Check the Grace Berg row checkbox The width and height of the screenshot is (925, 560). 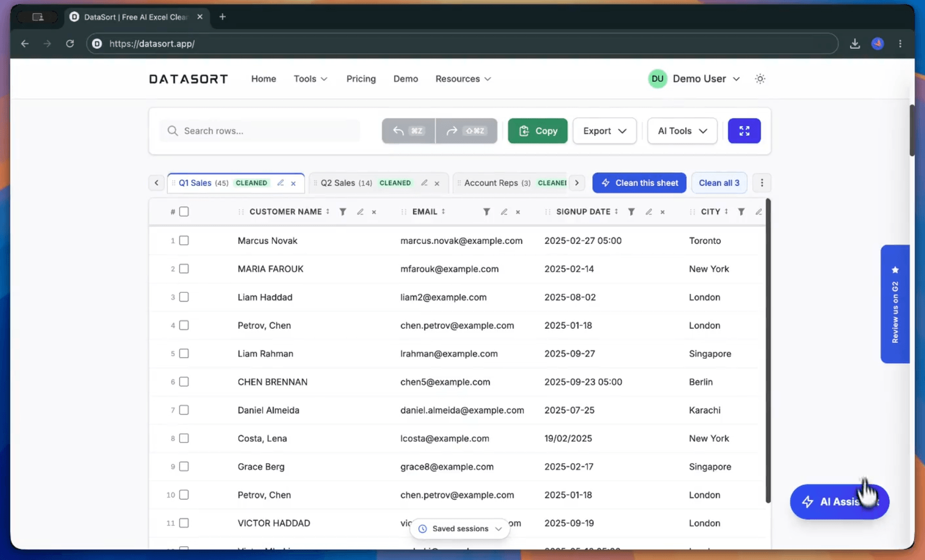pos(184,466)
